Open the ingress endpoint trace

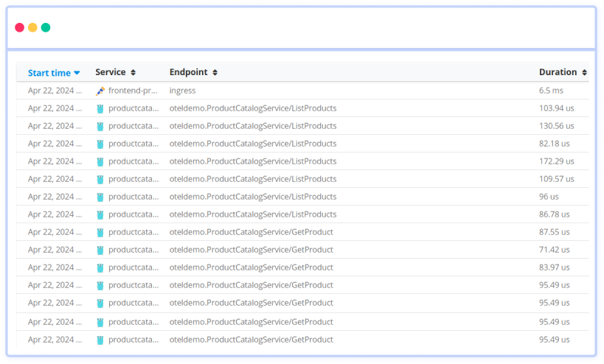coord(182,91)
